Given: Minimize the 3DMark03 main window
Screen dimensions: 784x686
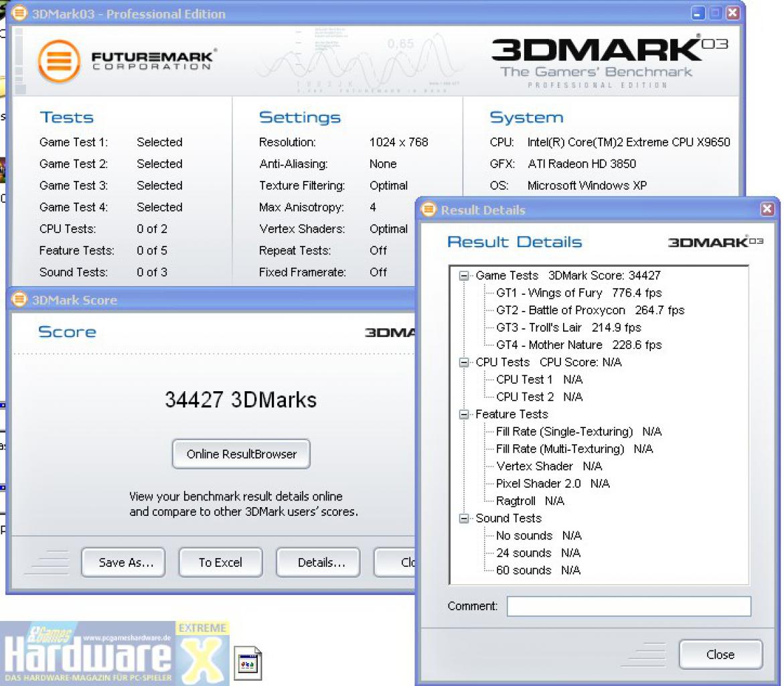Looking at the screenshot, I should [698, 13].
